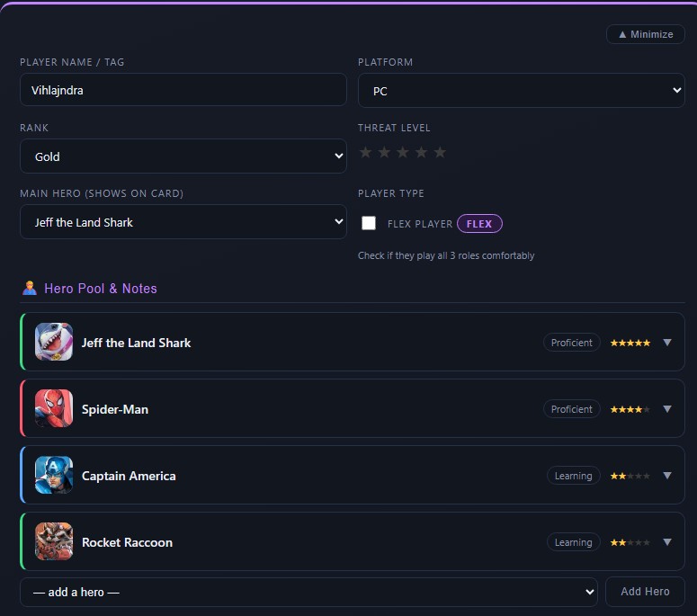The image size is (697, 616).
Task: Click 'Check if they play all 3 roles' hint
Action: 446,255
